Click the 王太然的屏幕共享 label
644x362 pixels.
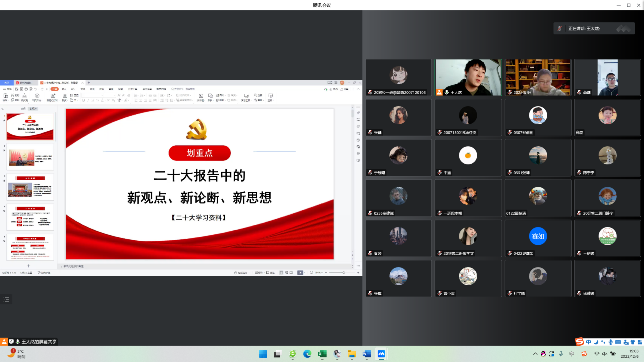click(x=39, y=341)
